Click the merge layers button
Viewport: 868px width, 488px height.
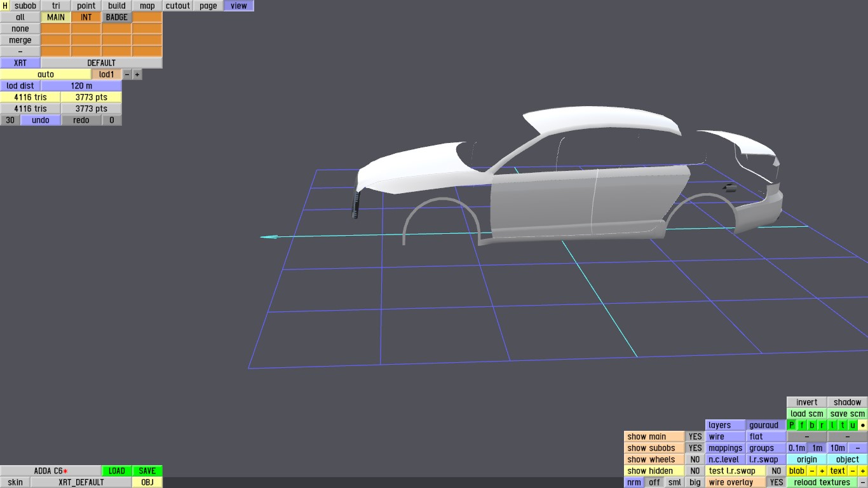click(20, 40)
